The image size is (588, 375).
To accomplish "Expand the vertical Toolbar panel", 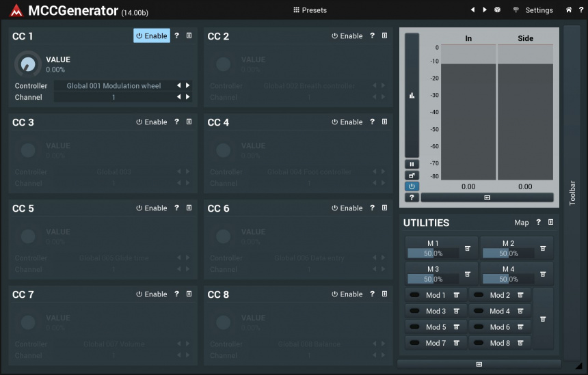I will point(572,193).
